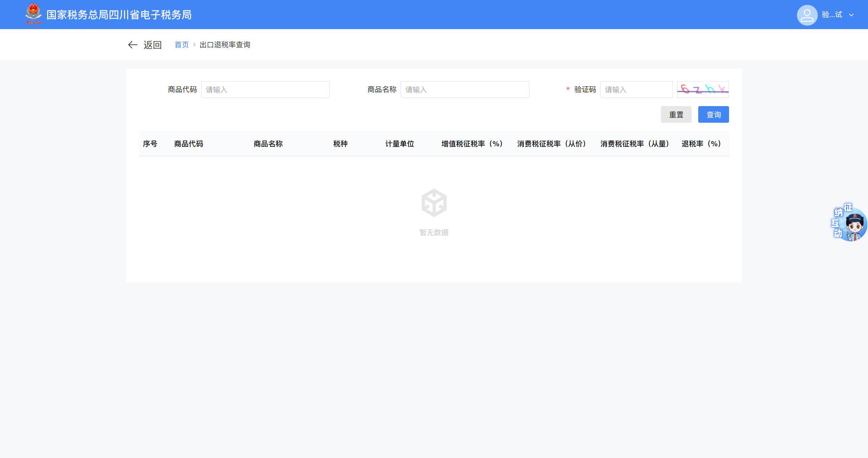Focus the 商品代码 input field
This screenshot has height=458, width=868.
[x=265, y=89]
